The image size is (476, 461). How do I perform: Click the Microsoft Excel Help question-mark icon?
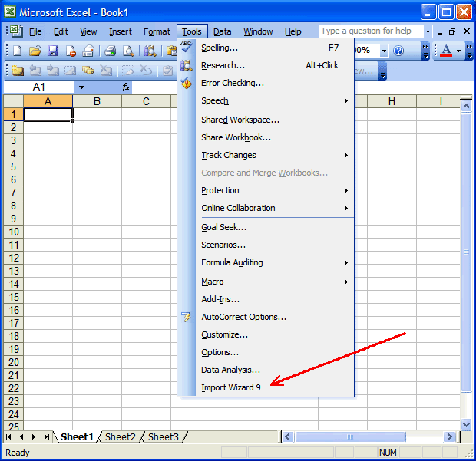[x=398, y=51]
